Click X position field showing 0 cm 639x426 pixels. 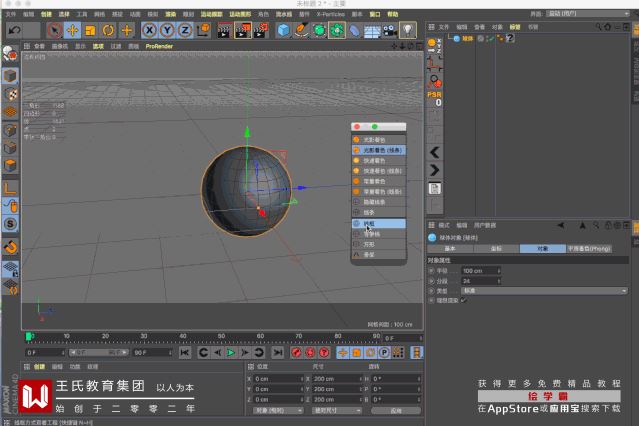point(279,379)
